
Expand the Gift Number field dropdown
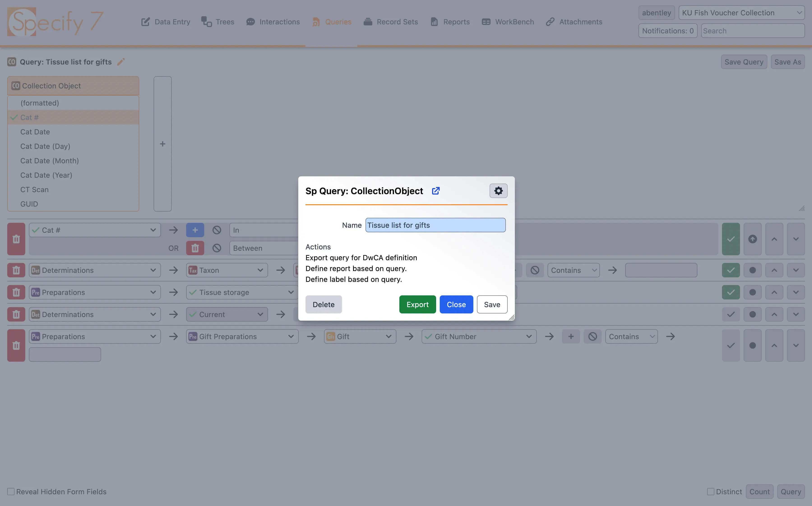pos(479,336)
